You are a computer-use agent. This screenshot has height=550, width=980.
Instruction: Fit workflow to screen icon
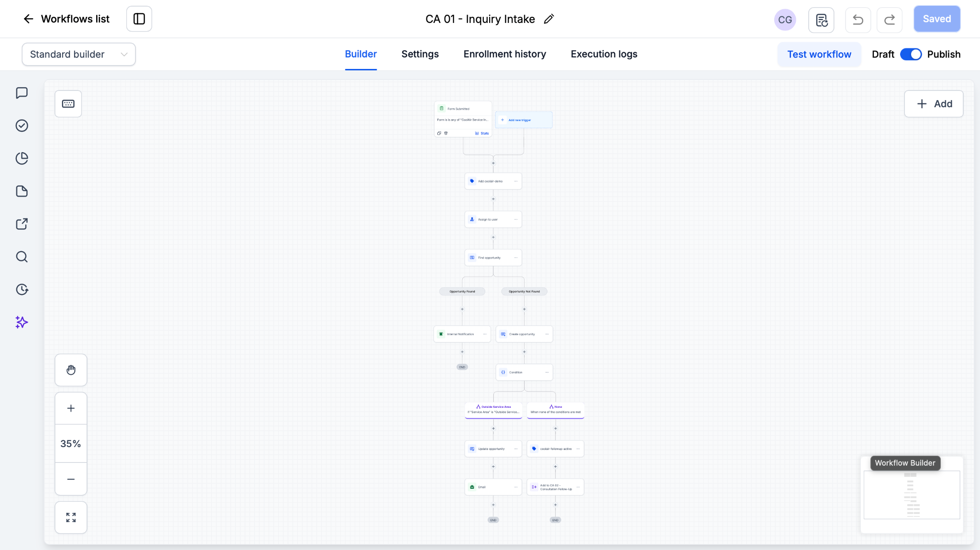[71, 517]
